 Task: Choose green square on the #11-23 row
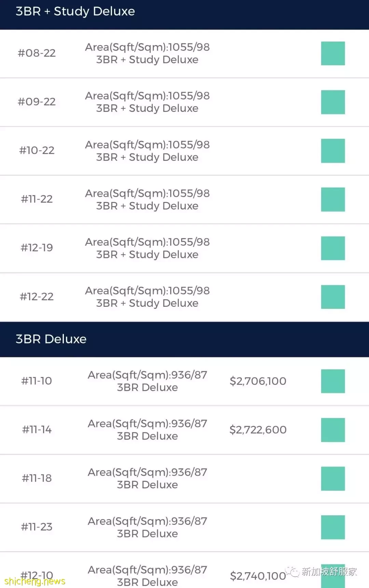[333, 527]
